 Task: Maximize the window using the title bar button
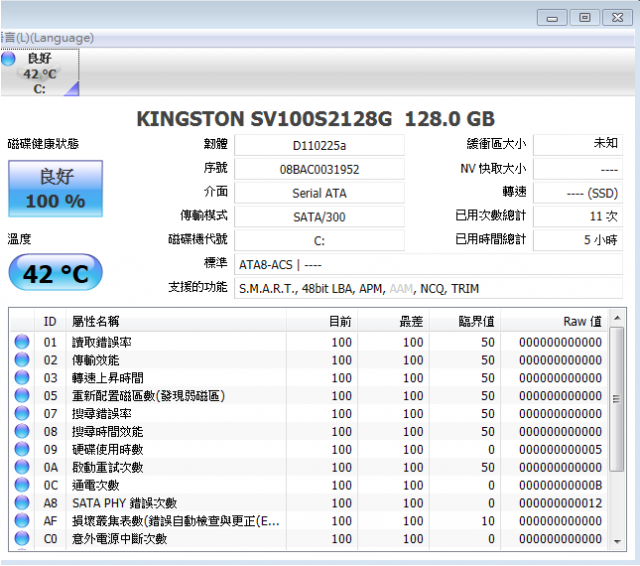pos(584,18)
